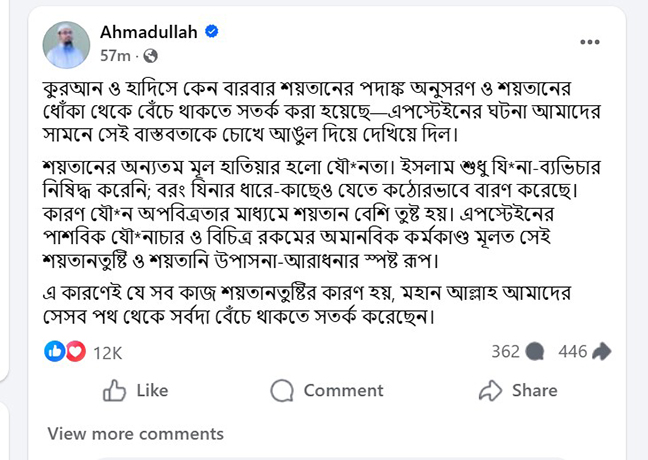
Task: Click the 57m post timestamp
Action: (x=116, y=55)
